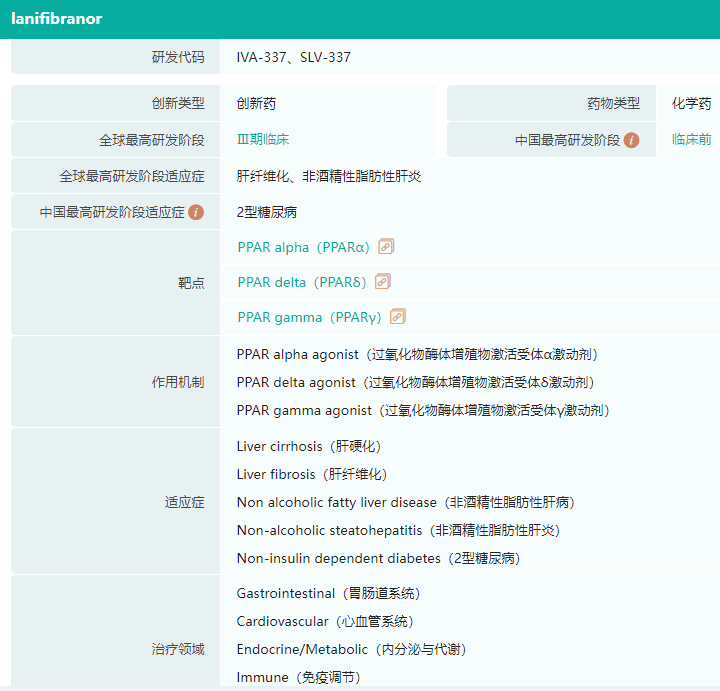Click the 化学药 drug type value
The width and height of the screenshot is (720, 691).
pos(691,104)
